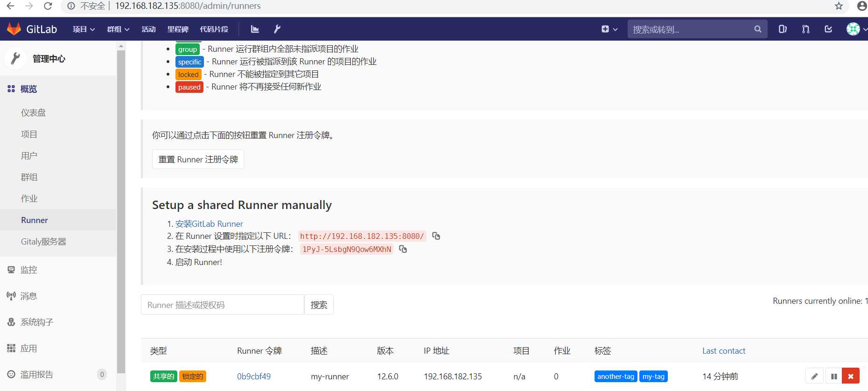
Task: Click the paused legend badge
Action: point(189,87)
